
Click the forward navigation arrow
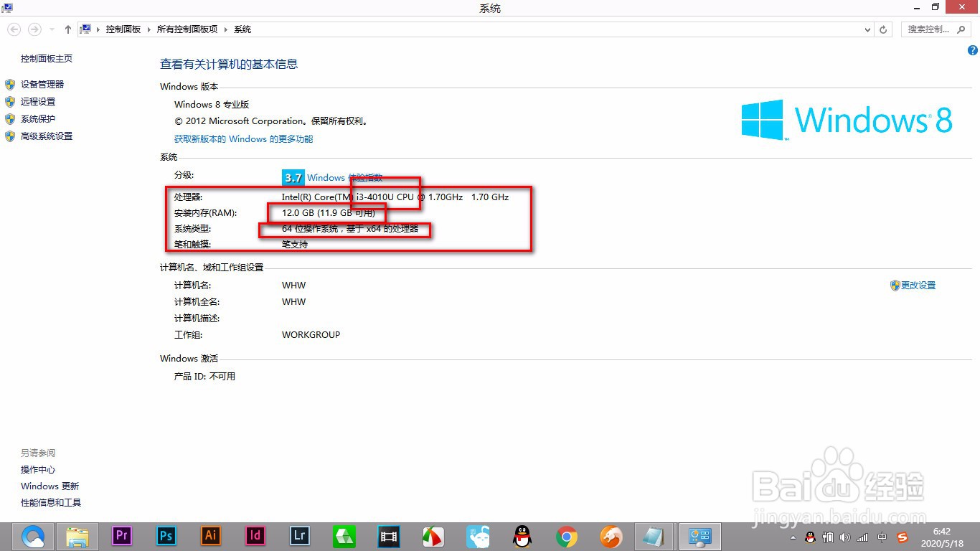coord(34,29)
